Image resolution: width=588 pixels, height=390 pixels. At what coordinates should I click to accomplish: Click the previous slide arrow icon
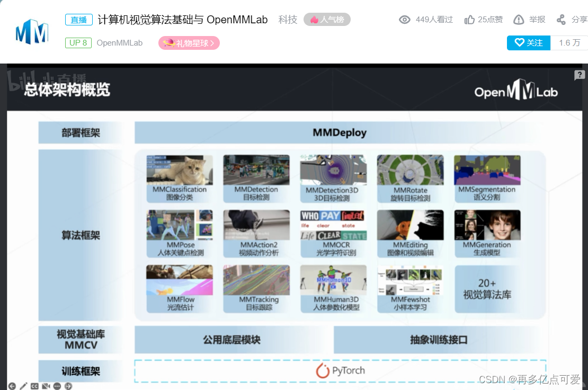coord(12,386)
